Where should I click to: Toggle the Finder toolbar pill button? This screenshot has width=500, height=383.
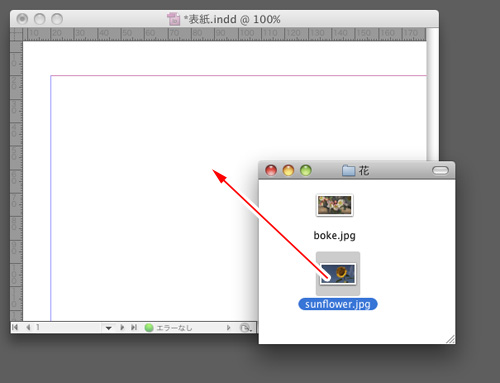(440, 171)
